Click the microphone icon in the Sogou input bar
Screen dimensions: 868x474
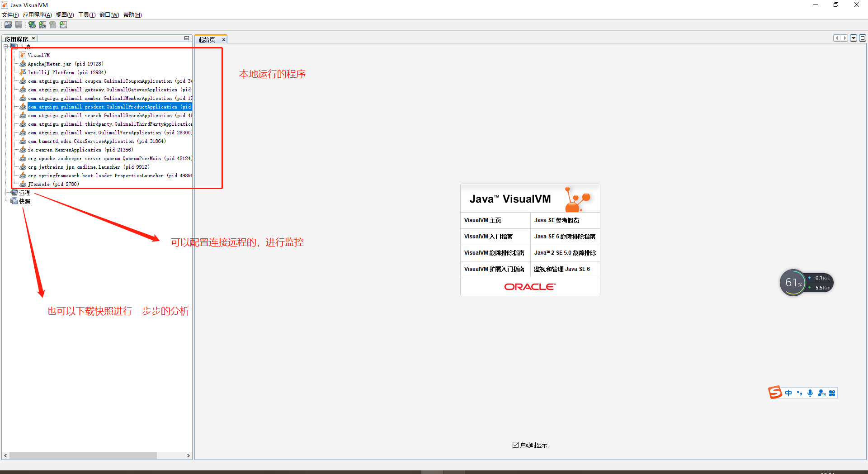[x=810, y=393]
